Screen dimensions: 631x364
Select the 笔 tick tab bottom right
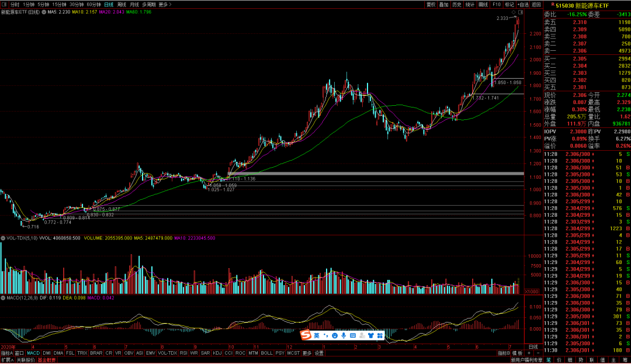point(549,360)
